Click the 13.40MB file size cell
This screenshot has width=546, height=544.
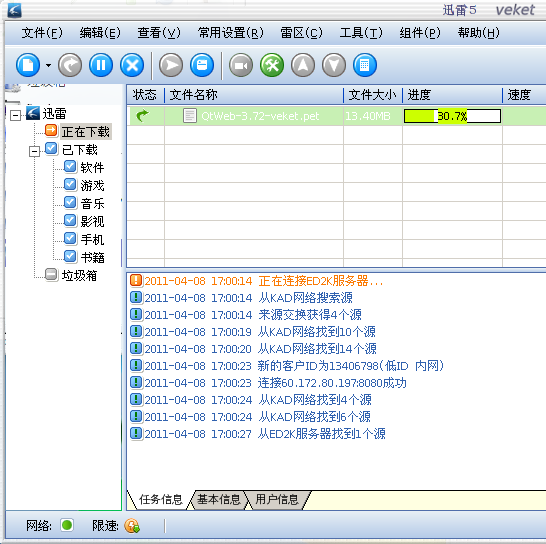click(368, 116)
